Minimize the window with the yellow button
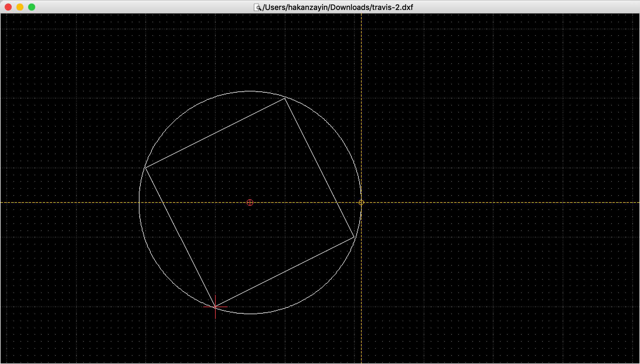Viewport: 640px width, 364px height. 20,7
